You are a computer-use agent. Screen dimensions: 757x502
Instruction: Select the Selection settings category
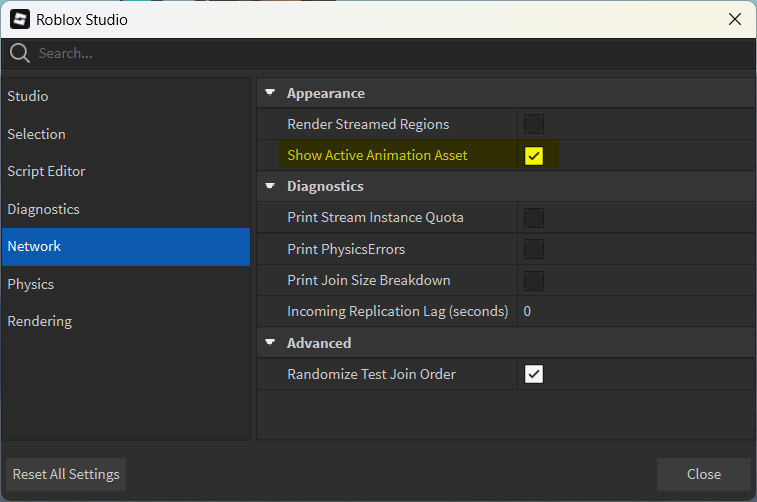pyautogui.click(x=36, y=134)
